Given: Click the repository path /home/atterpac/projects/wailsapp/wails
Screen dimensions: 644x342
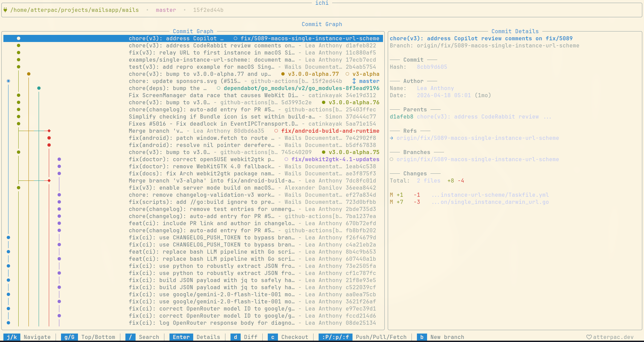Looking at the screenshot, I should [75, 10].
